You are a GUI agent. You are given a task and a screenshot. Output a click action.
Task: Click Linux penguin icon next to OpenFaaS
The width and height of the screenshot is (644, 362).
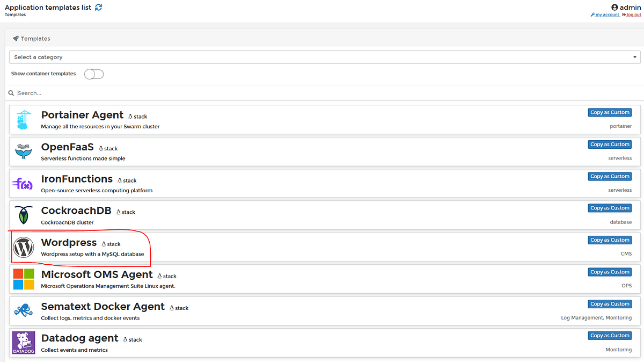(x=100, y=148)
